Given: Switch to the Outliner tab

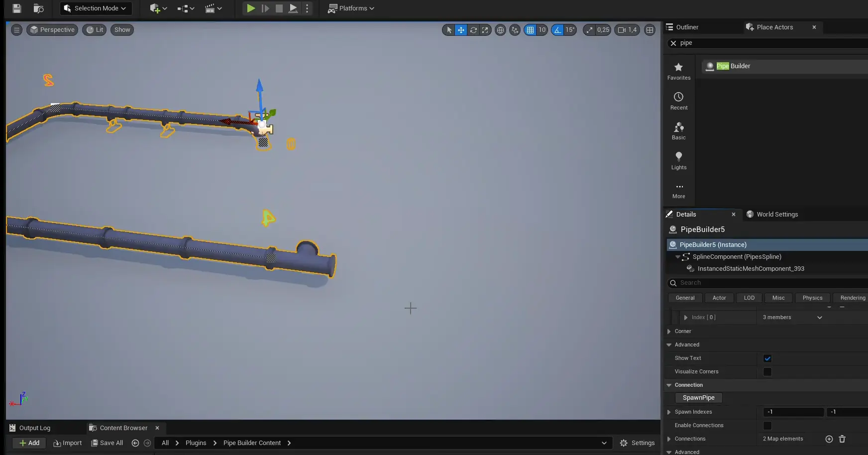Looking at the screenshot, I should (x=686, y=27).
